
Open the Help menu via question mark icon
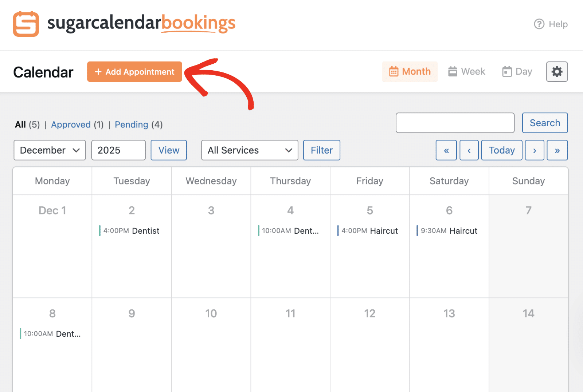click(539, 24)
